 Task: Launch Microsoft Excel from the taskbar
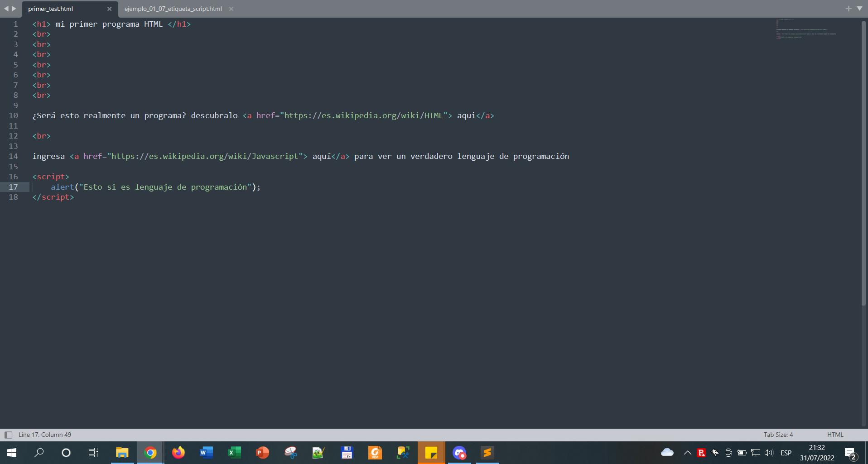(235, 453)
